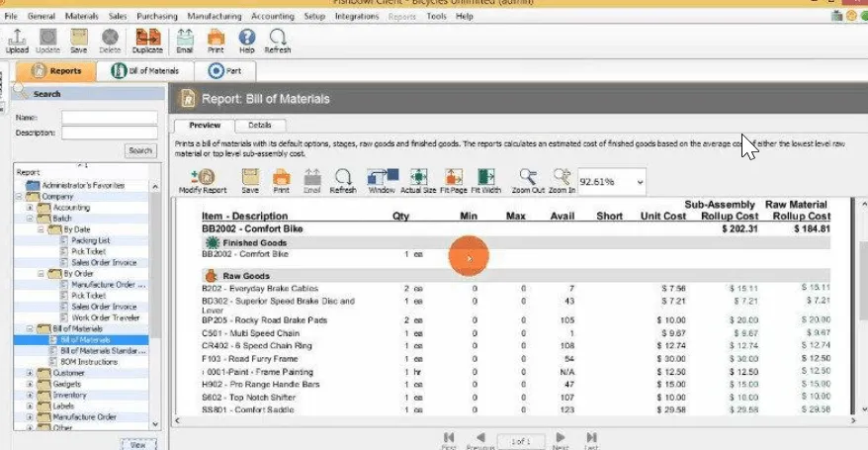
Task: Click the Duplicate toolbar icon
Action: coord(148,41)
